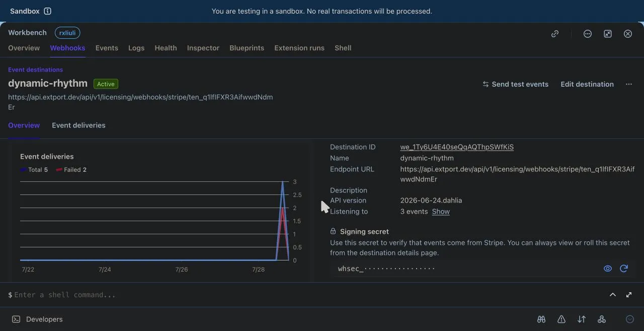Click the Workbench expand window icon
The width and height of the screenshot is (644, 331).
(608, 34)
